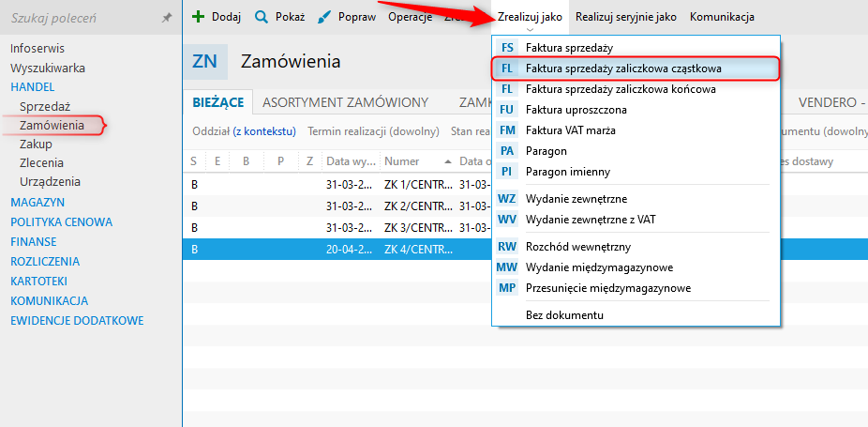This screenshot has height=427, width=868.
Task: Click the Data wystawienia column header
Action: [352, 161]
